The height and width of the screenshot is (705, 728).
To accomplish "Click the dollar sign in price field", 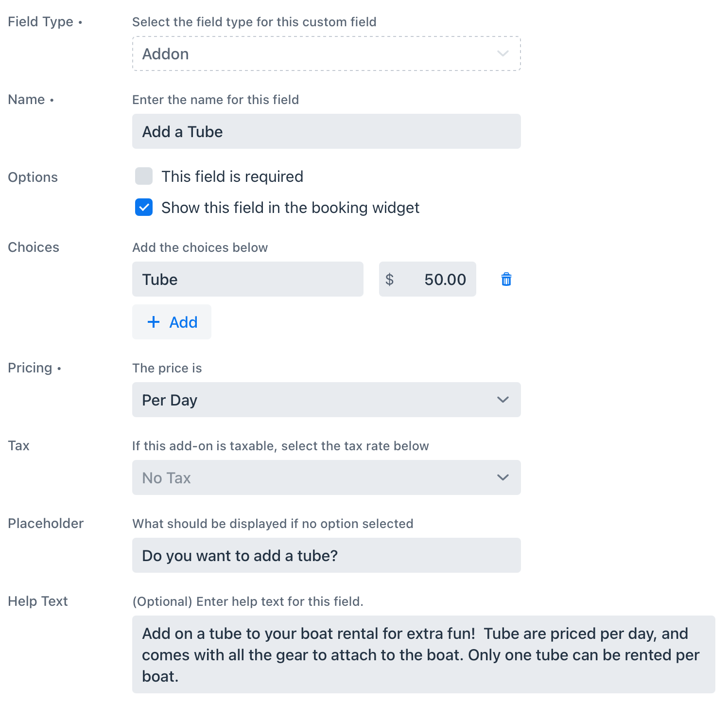I will click(x=389, y=279).
